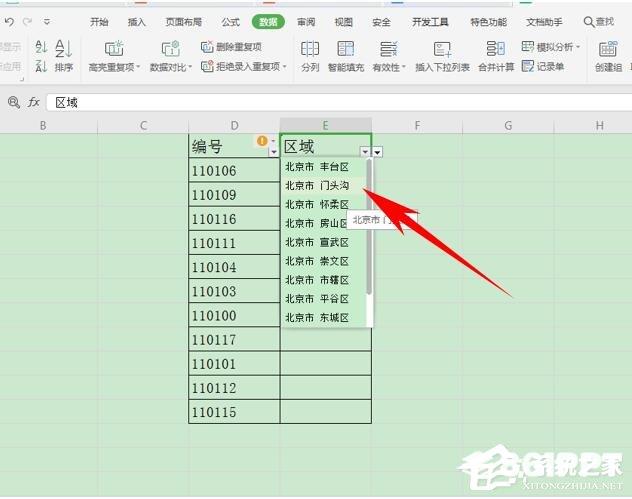Open the 排序 sort dialog
This screenshot has height=499, width=632.
click(64, 56)
